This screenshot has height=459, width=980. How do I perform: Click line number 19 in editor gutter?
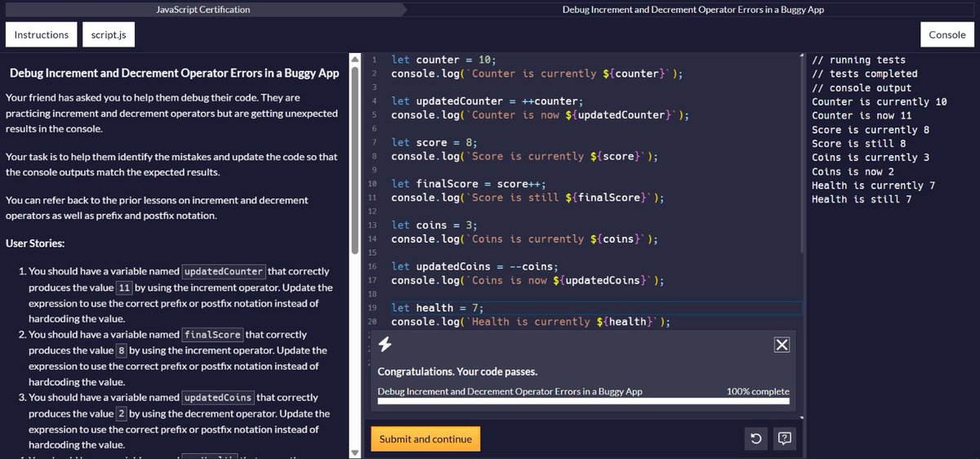click(x=372, y=308)
